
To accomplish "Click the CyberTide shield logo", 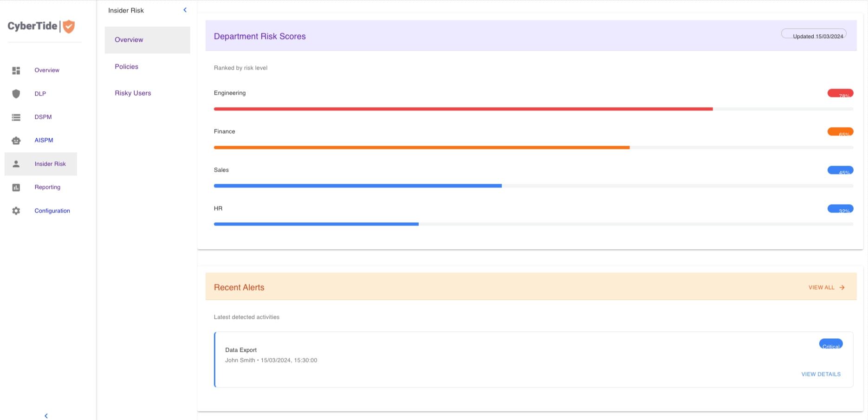I will [69, 26].
